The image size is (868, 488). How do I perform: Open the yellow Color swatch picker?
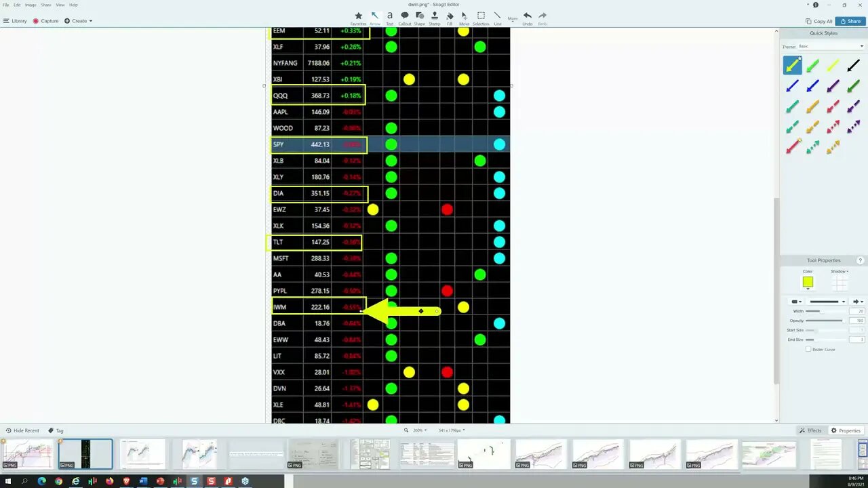[x=808, y=283]
